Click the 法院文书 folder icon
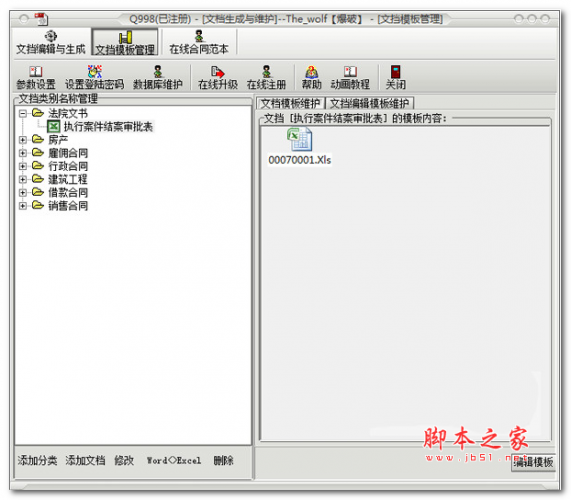The width and height of the screenshot is (571, 500). click(38, 113)
